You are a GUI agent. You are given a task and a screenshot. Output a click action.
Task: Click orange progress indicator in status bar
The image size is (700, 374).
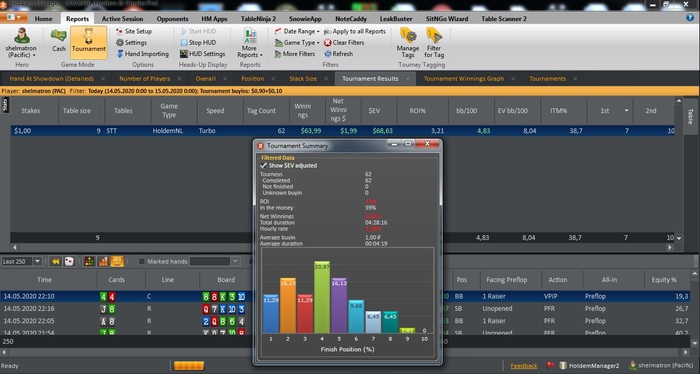(x=189, y=366)
